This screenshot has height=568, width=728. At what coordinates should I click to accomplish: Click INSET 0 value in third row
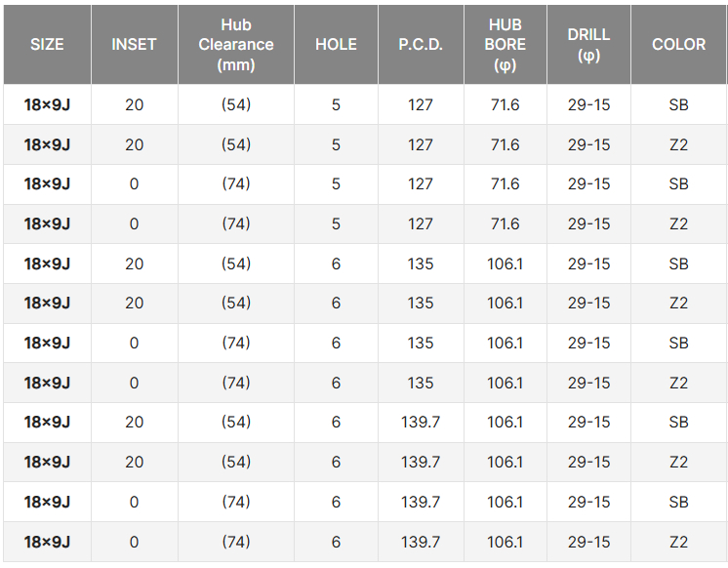click(x=134, y=183)
